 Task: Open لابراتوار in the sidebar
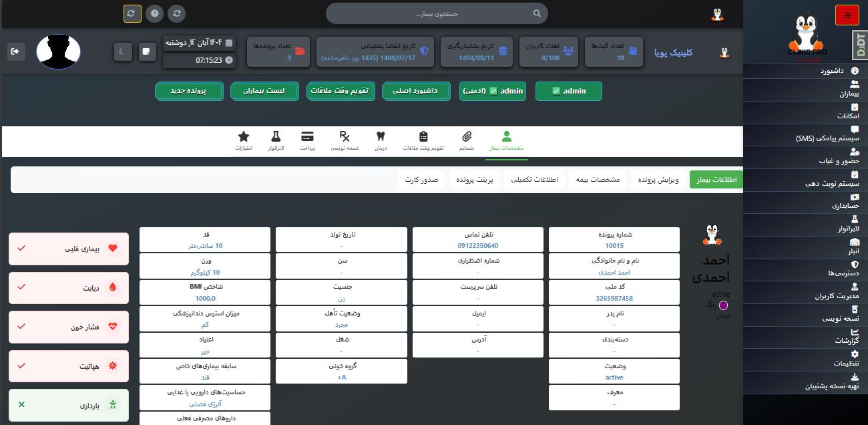(805, 225)
